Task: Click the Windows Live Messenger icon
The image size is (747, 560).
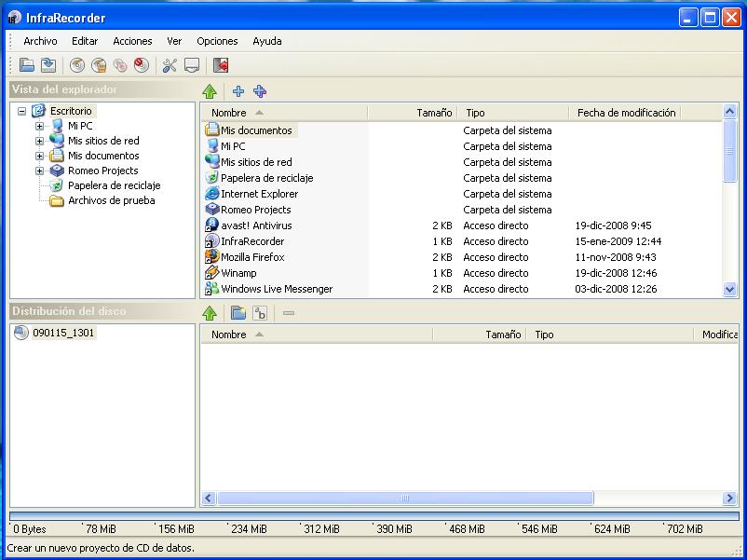Action: pos(212,288)
